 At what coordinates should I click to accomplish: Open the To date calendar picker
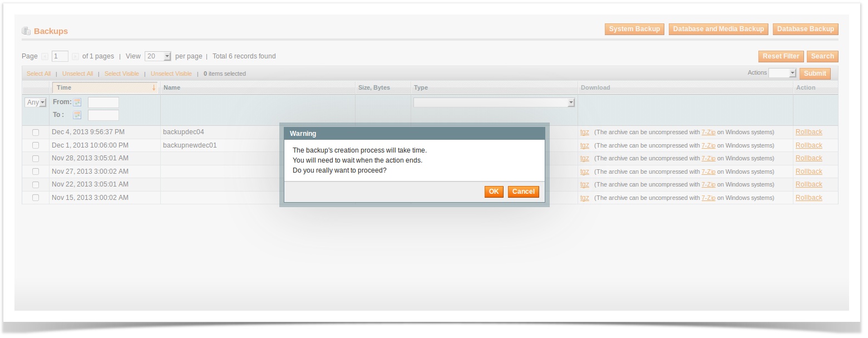77,115
